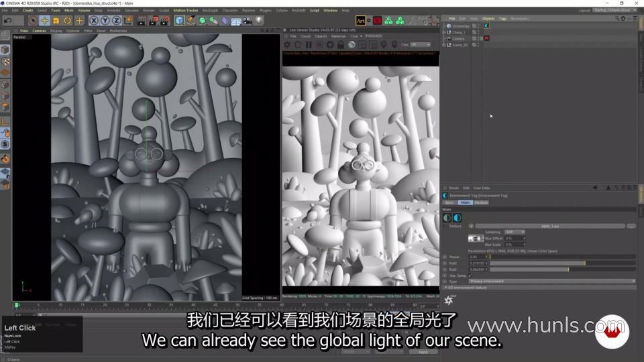
Task: Click the Undo arrow icon
Action: (x=8, y=20)
